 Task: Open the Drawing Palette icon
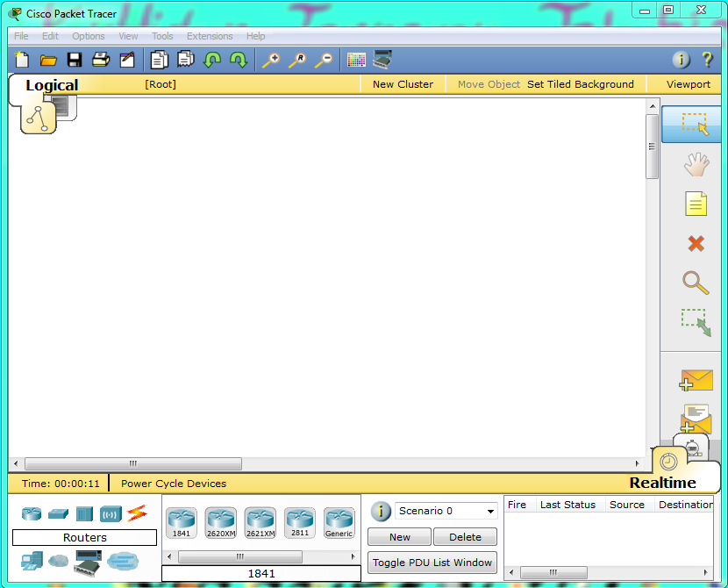tap(356, 60)
